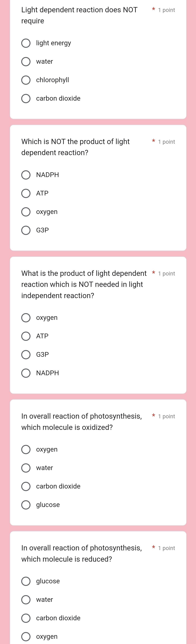This screenshot has height=644, width=196.
Task: Select "chlorophyll" in the first question
Action: click(26, 80)
